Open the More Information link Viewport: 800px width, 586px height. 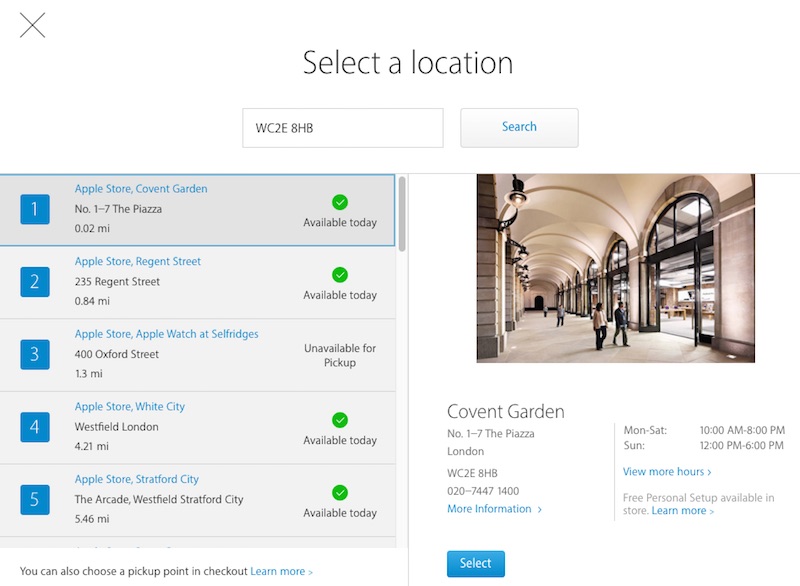click(x=494, y=509)
